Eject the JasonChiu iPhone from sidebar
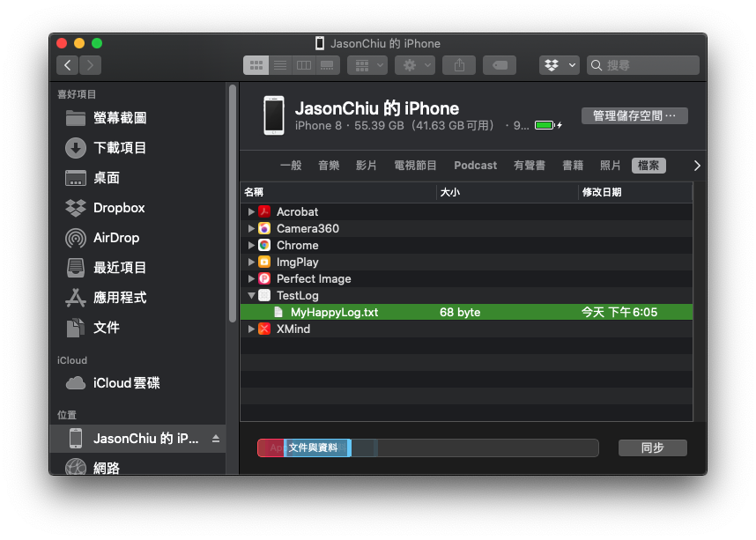The height and width of the screenshot is (540, 756). coord(216,439)
